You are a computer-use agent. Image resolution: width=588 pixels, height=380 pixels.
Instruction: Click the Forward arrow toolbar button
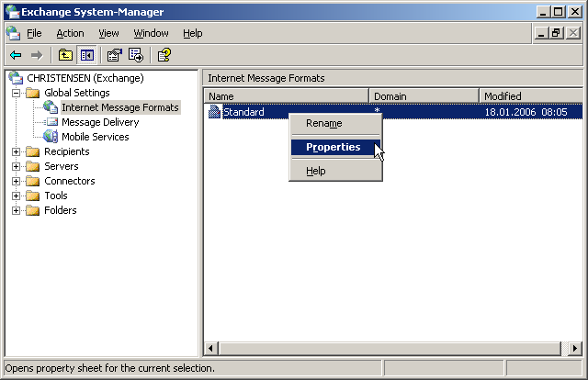(37, 55)
